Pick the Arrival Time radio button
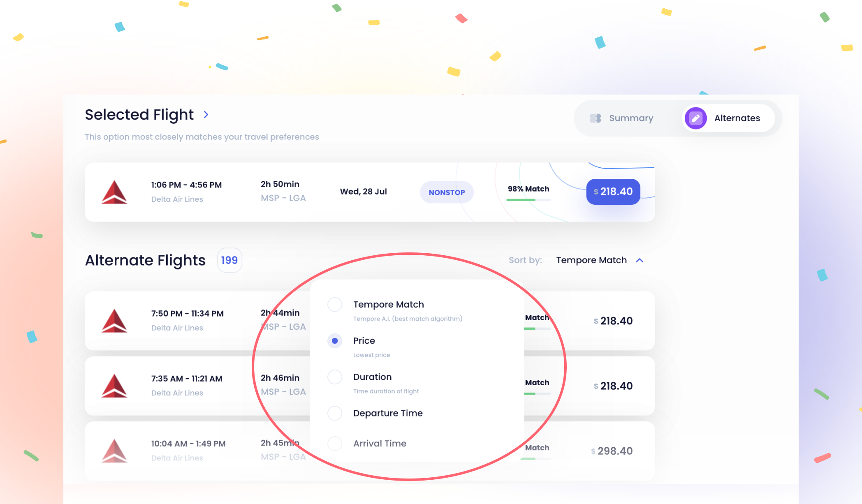 (x=335, y=444)
